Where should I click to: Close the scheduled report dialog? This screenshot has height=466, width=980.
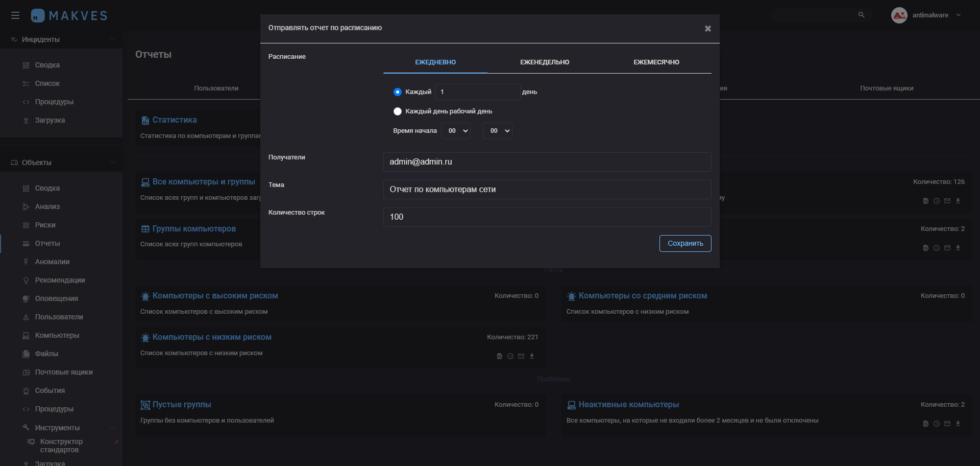point(707,29)
